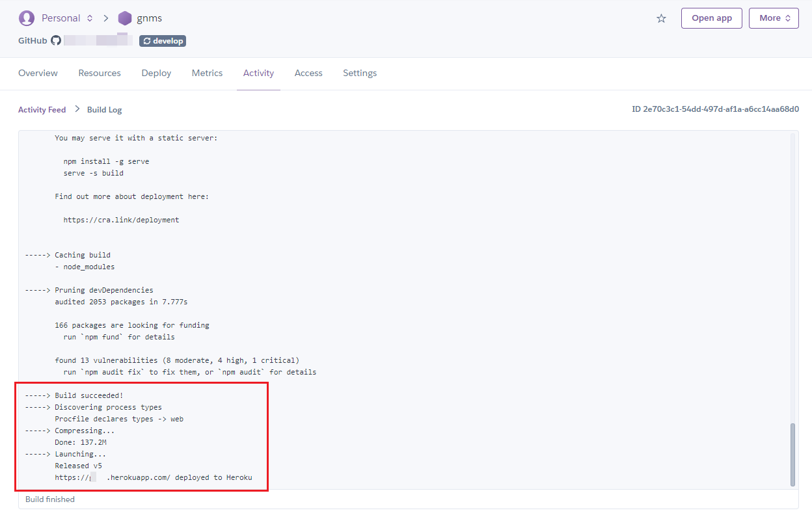This screenshot has height=517, width=812.
Task: Click the 'Done: 137.2M' log line
Action: tap(81, 442)
